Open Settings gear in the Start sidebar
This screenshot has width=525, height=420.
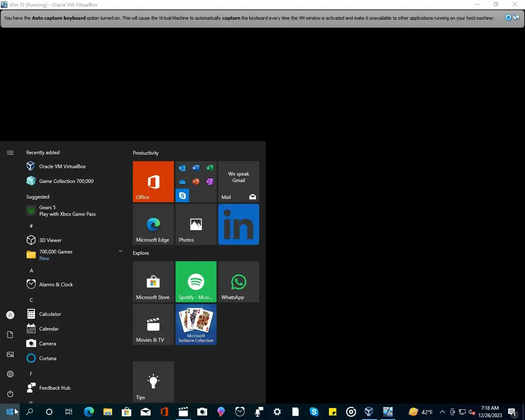(10, 374)
